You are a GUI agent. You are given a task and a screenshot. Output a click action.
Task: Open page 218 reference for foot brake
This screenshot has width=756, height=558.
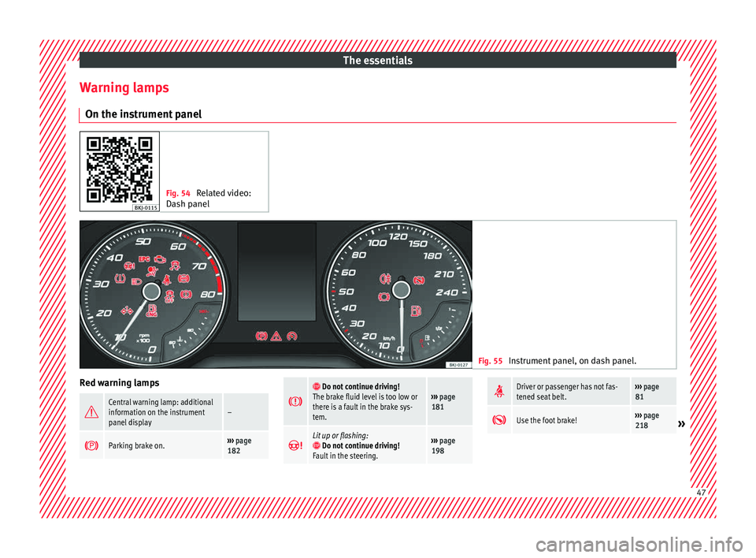coord(647,420)
